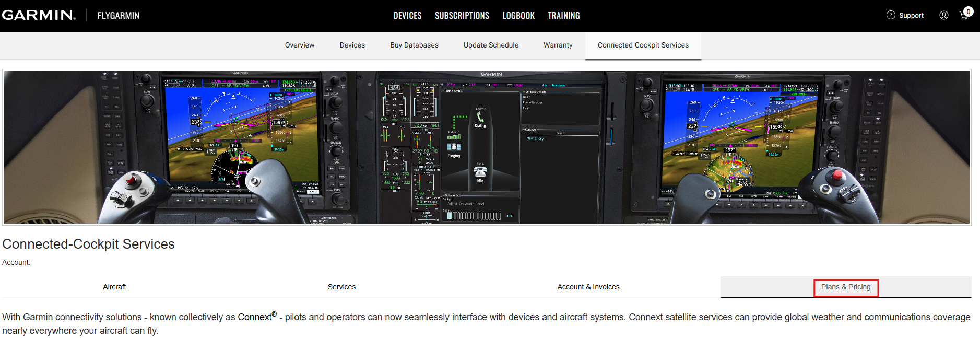Click the bold Connext word in paragraph

(255, 317)
